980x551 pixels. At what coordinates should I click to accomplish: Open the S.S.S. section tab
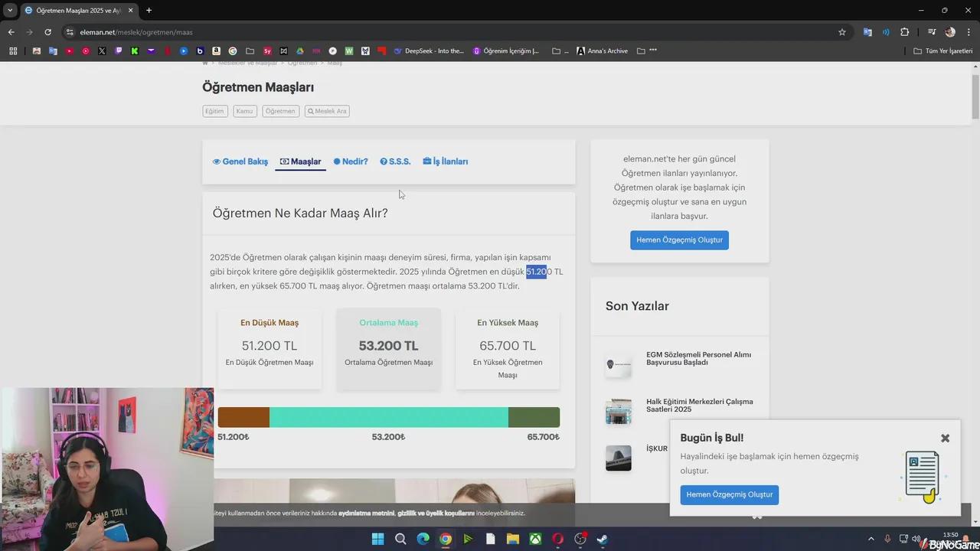pos(395,161)
